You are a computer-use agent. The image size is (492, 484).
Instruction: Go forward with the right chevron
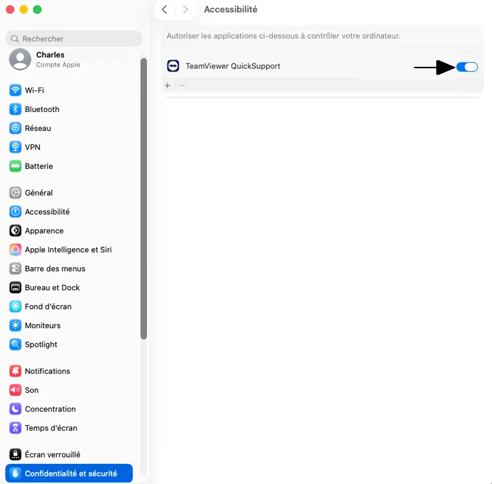[x=185, y=9]
